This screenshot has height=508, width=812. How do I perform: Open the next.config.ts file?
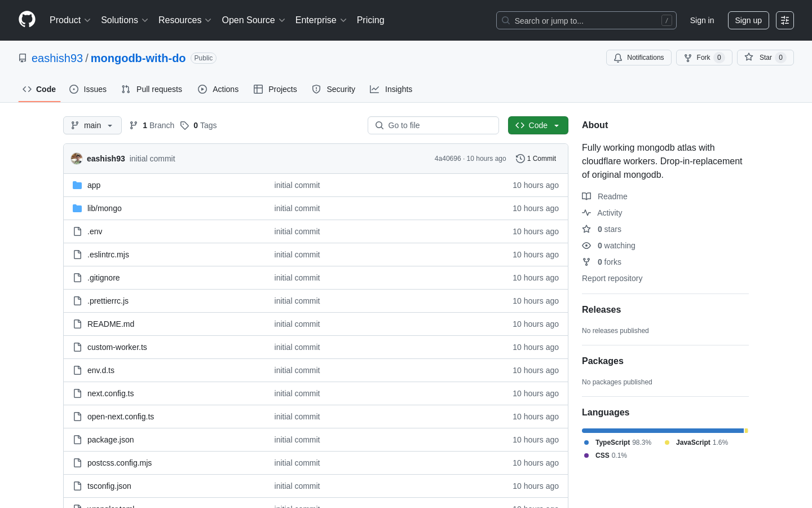tap(111, 393)
